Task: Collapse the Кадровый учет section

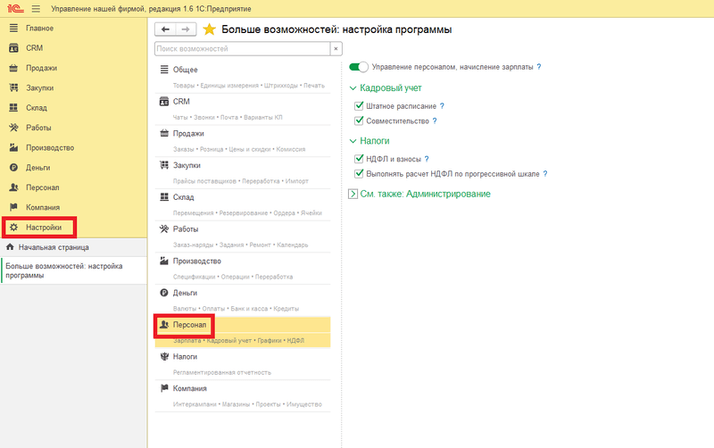Action: (353, 88)
